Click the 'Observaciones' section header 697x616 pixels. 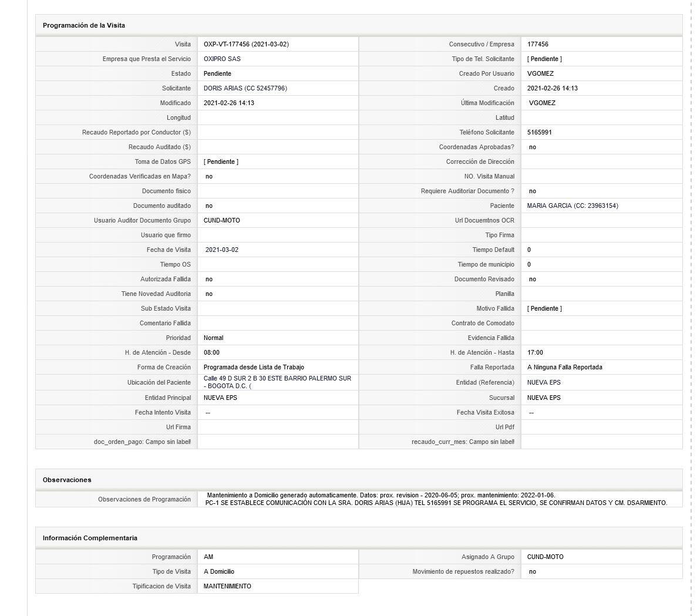coord(67,480)
